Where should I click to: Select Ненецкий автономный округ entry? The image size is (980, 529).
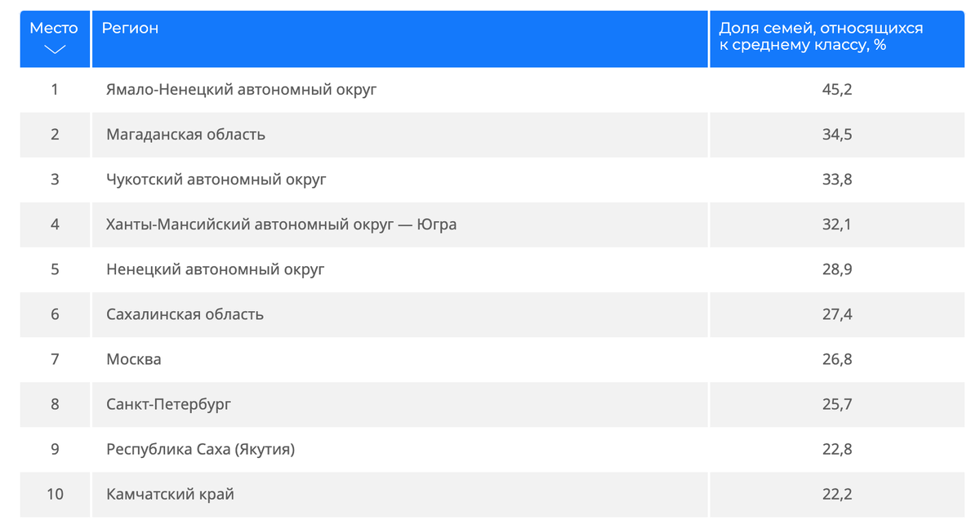[216, 269]
